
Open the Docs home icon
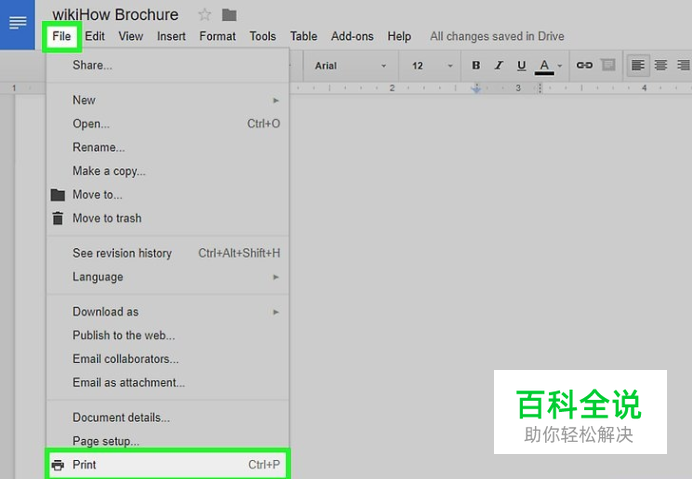click(x=17, y=22)
